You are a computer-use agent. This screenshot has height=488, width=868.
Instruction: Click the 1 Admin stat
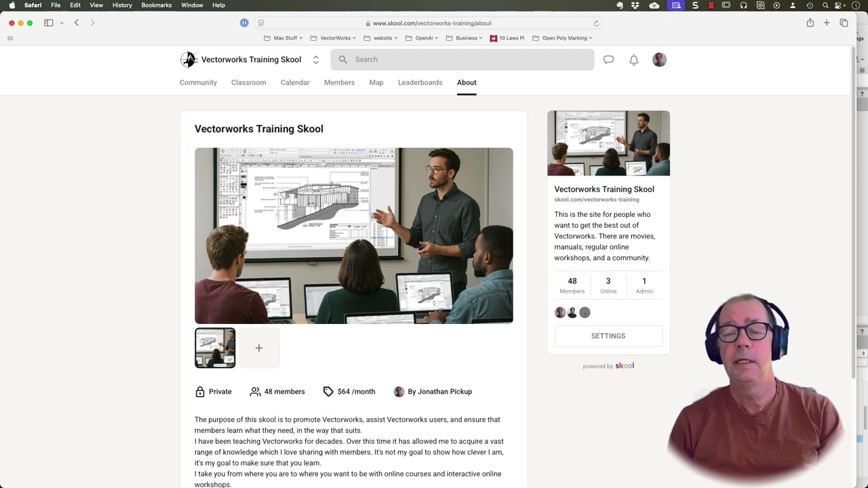[644, 285]
